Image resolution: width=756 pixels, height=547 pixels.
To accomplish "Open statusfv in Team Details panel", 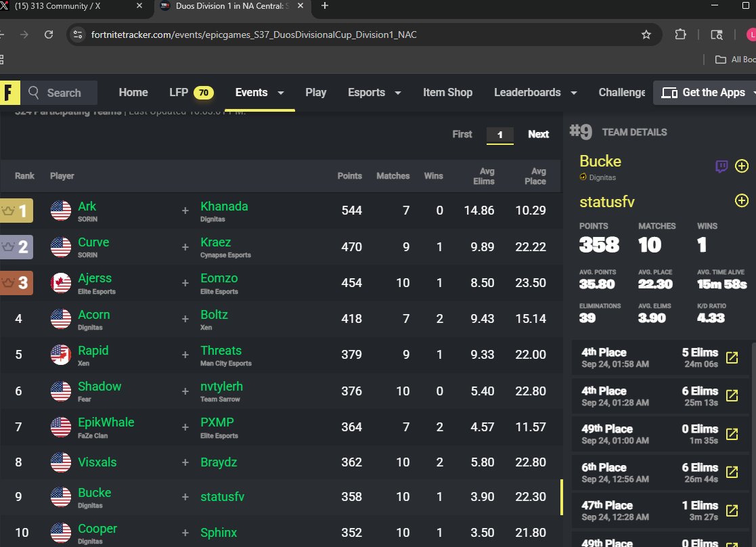I will 607,202.
